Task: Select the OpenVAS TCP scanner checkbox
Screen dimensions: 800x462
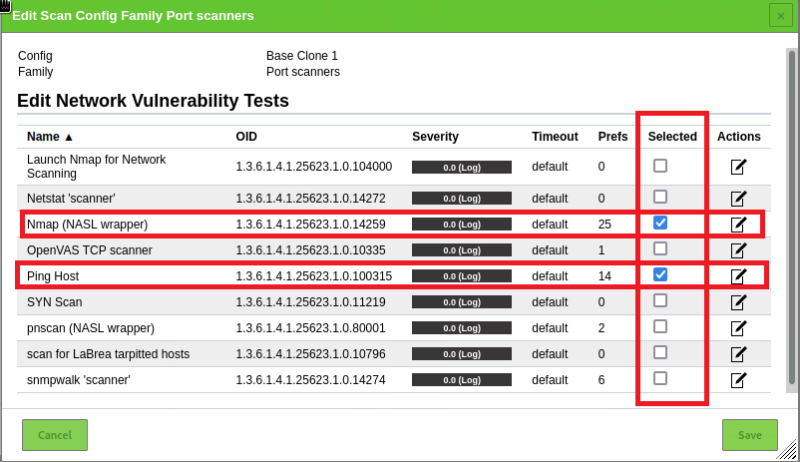Action: pos(660,248)
